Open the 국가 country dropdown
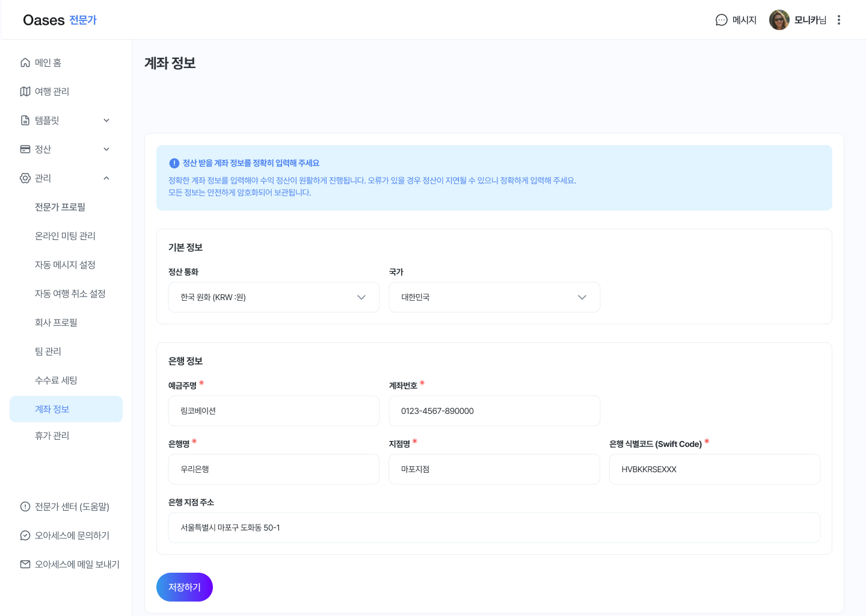866x616 pixels. point(494,297)
